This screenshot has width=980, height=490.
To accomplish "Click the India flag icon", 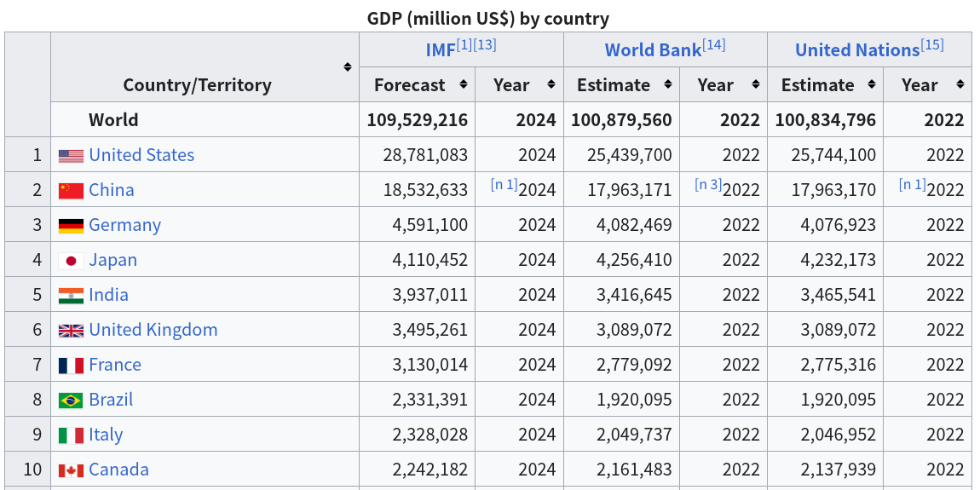I will [x=71, y=296].
